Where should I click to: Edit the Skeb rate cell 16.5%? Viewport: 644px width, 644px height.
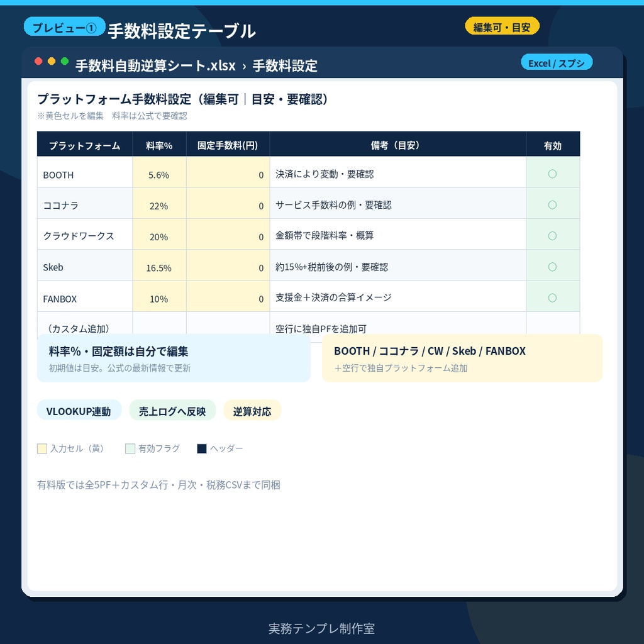tap(159, 266)
